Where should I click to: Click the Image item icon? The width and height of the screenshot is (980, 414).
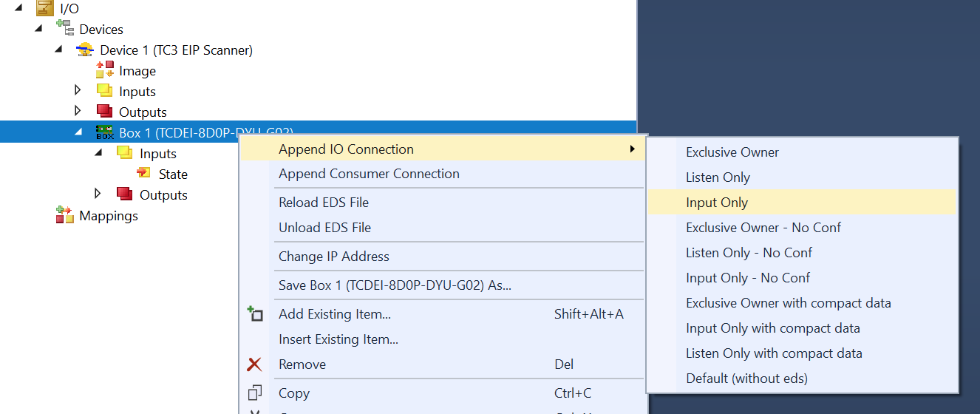pyautogui.click(x=105, y=70)
